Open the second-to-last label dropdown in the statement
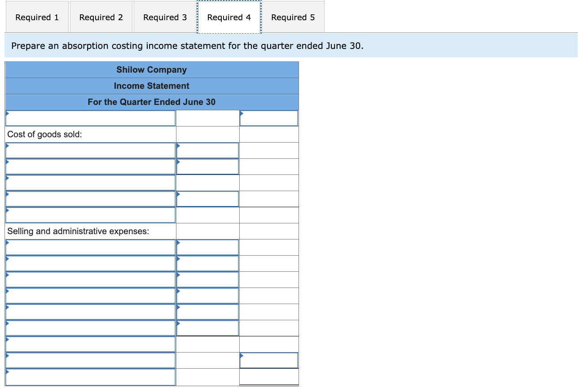 point(90,361)
